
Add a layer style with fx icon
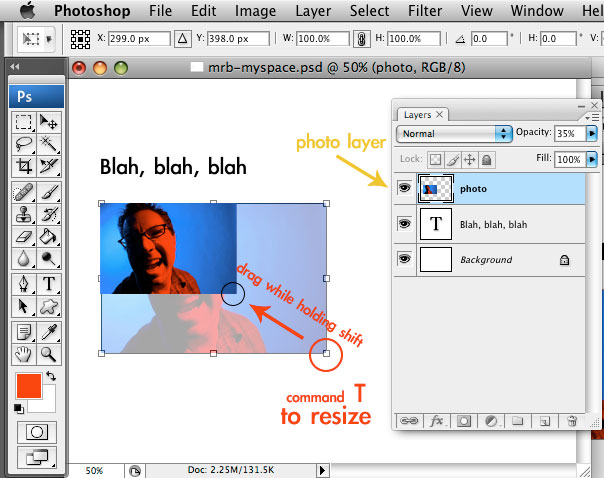pyautogui.click(x=436, y=421)
